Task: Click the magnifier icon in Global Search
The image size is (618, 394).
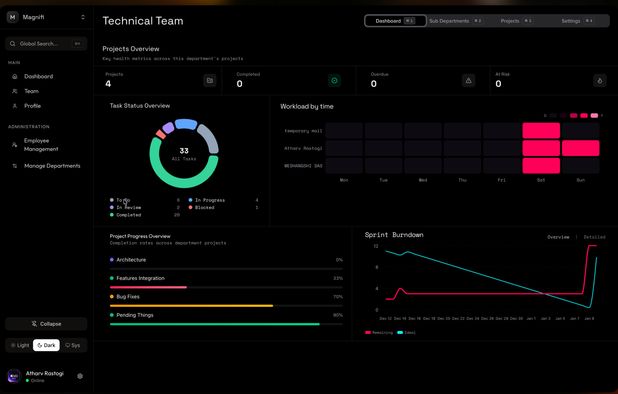Action: click(x=13, y=44)
